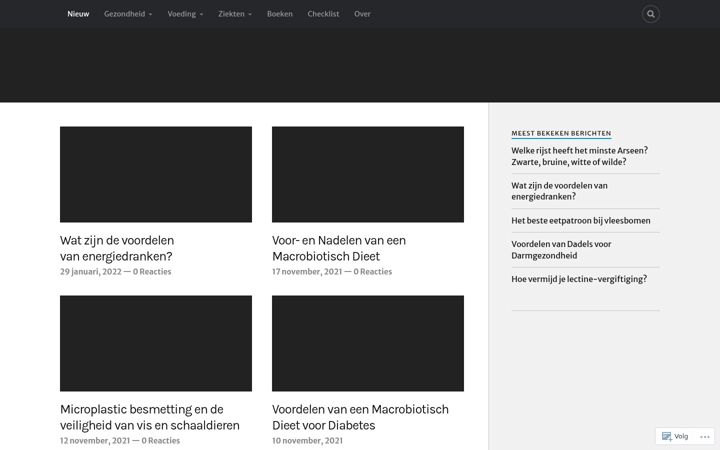Open thumbnail above energiedranken article
Viewport: 720px width, 450px height.
click(x=156, y=174)
